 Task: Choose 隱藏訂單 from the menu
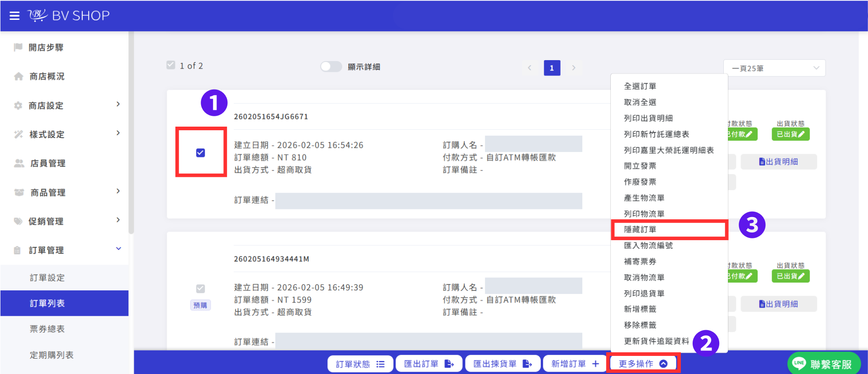pyautogui.click(x=669, y=230)
